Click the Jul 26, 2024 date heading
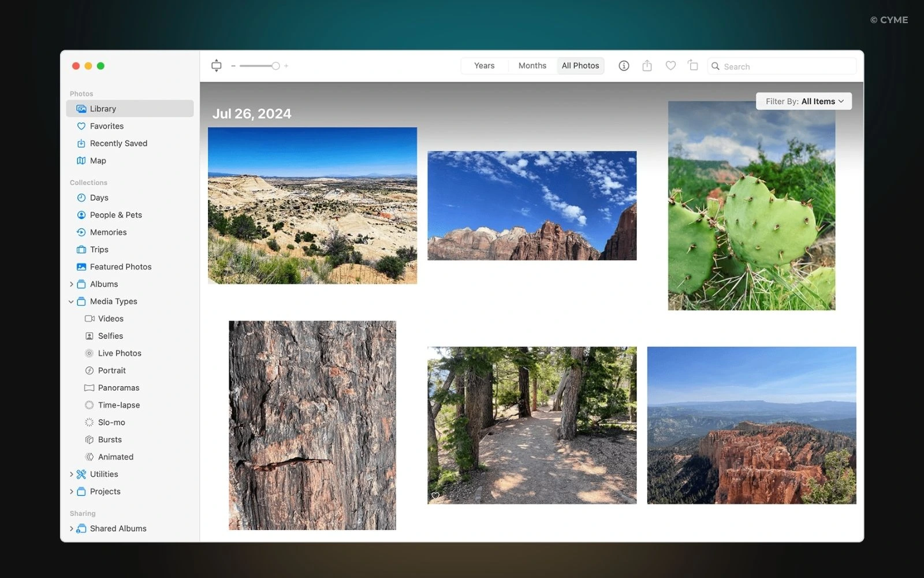The image size is (924, 578). [x=252, y=114]
